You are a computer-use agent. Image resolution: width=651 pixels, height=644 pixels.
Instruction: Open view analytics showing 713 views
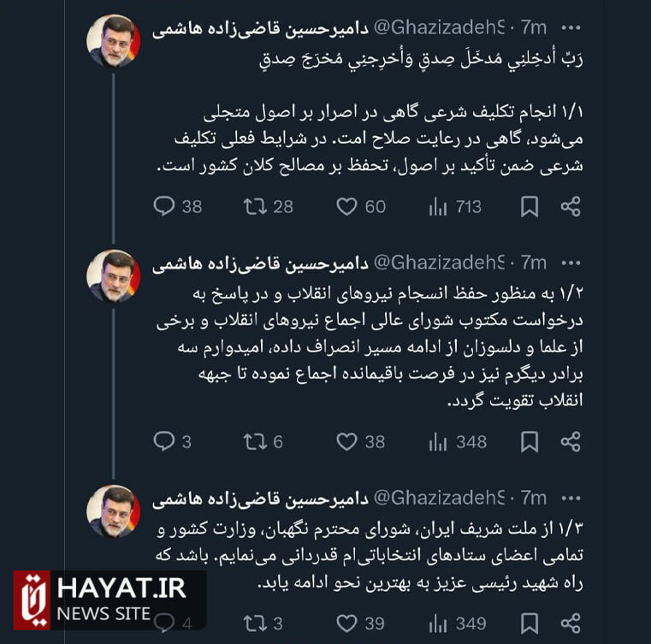438,206
